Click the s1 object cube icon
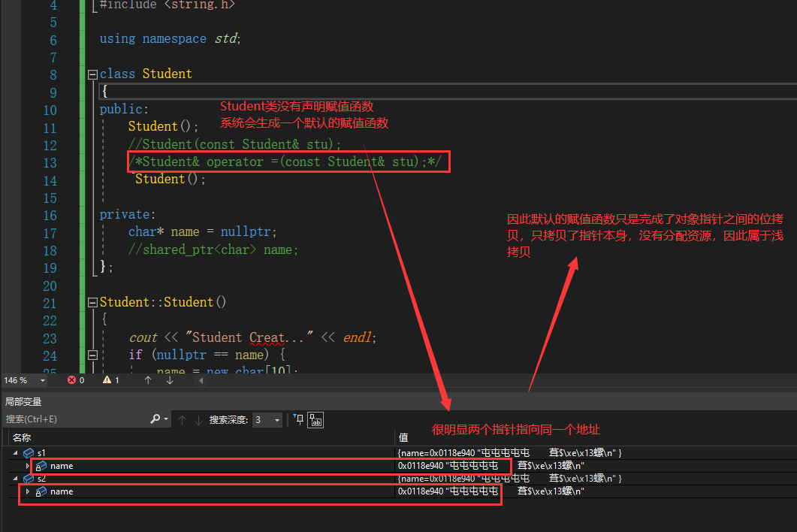This screenshot has height=532, width=797. [x=29, y=452]
